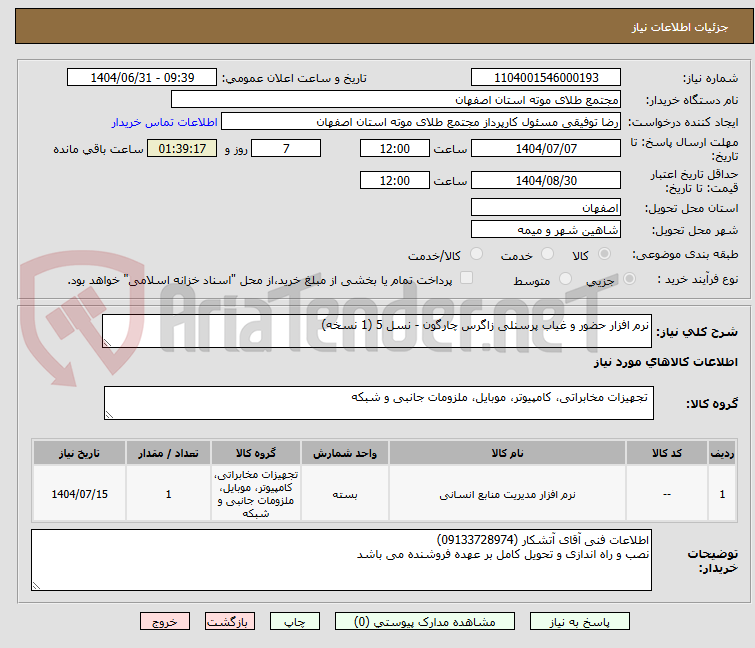This screenshot has width=755, height=648.
Task: Select the متوسط purchase type radio
Action: click(x=565, y=279)
